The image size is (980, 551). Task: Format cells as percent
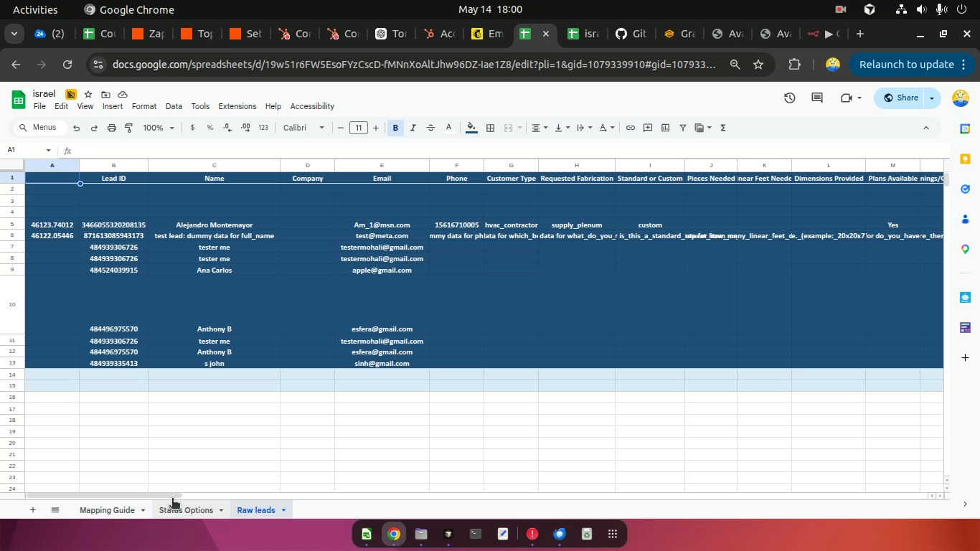(x=210, y=128)
